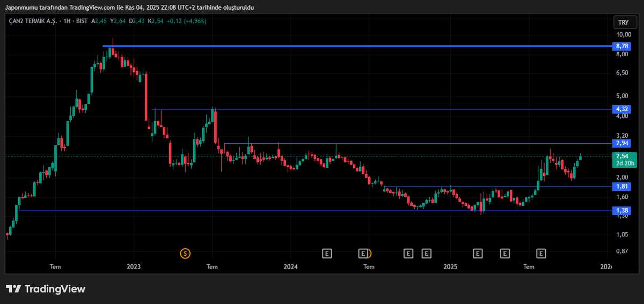Click the change value +0,12 (+4,96%)
Image resolution: width=644 pixels, height=304 pixels.
coord(187,21)
